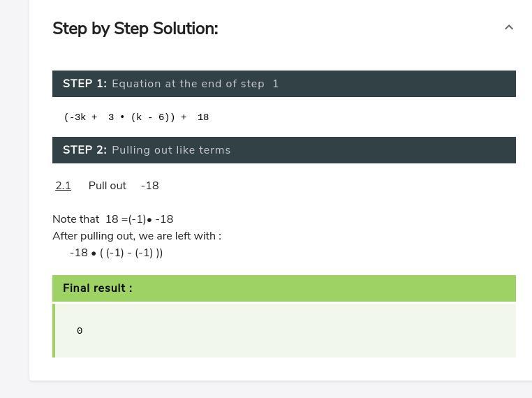The height and width of the screenshot is (398, 532).
Task: Click the STEP 2 bold label
Action: coord(84,150)
